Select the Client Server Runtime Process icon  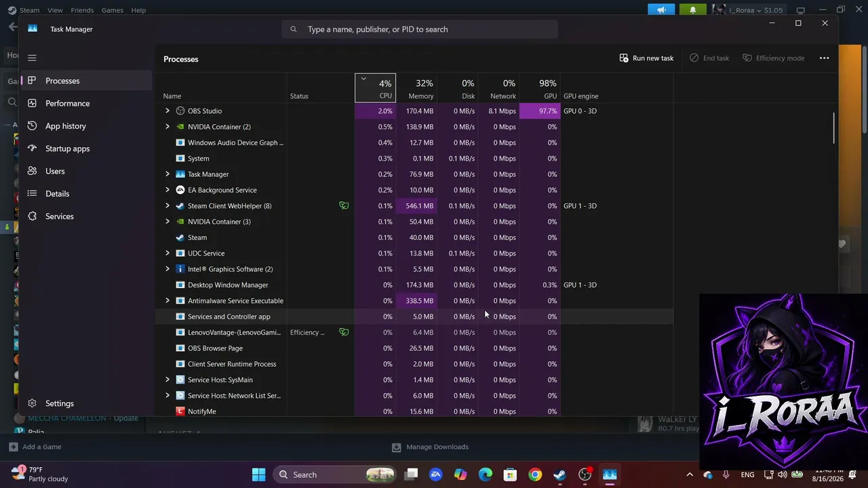(180, 364)
